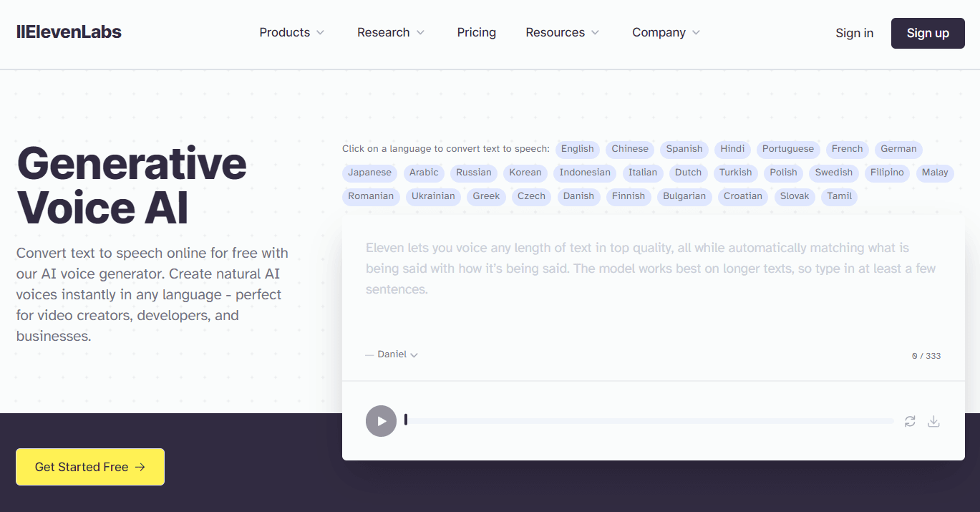Expand the Products menu chevron
980x512 pixels.
(320, 33)
